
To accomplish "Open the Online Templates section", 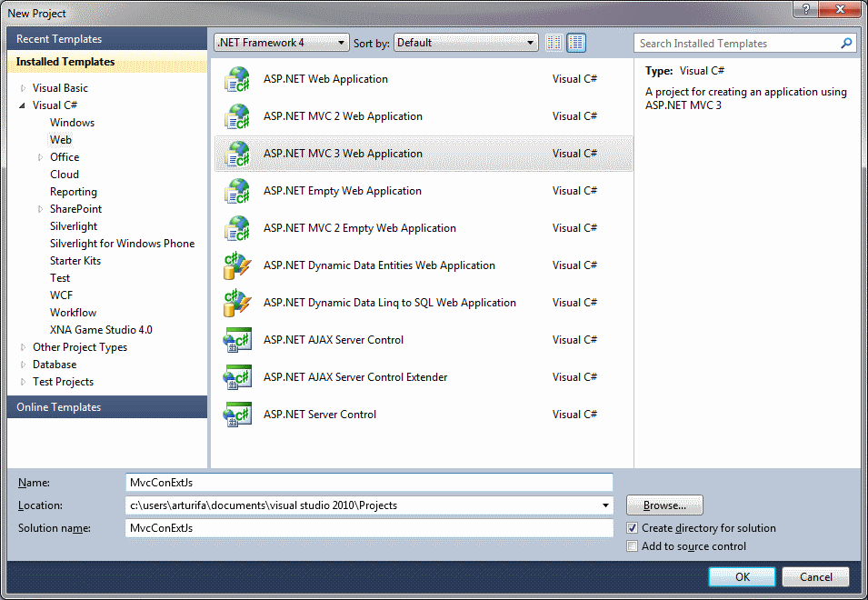I will 107,407.
